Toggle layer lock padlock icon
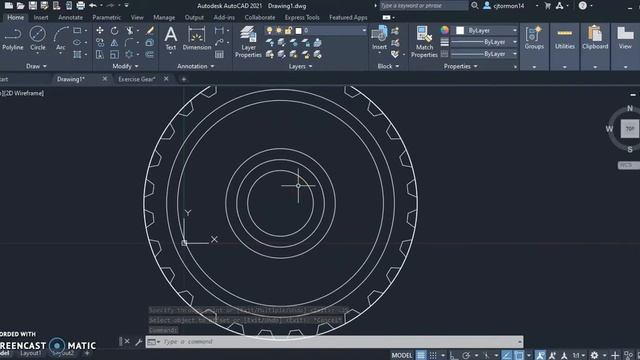Viewport: 640px width, 360px height. coord(289,31)
